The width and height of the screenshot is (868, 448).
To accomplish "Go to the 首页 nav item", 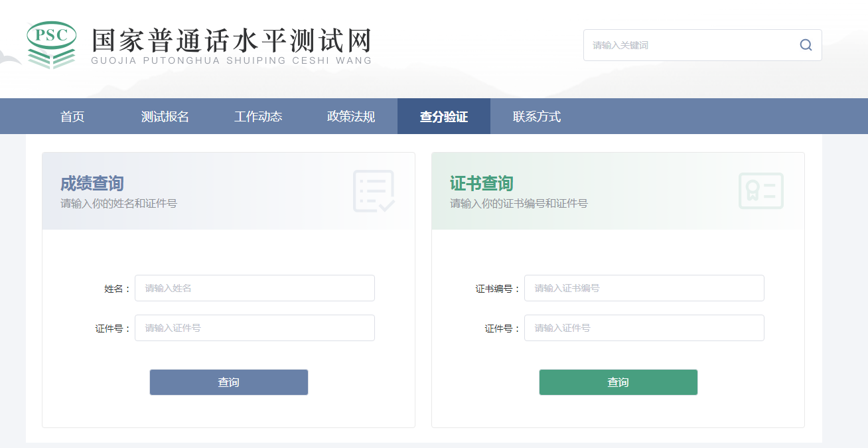I will click(72, 117).
